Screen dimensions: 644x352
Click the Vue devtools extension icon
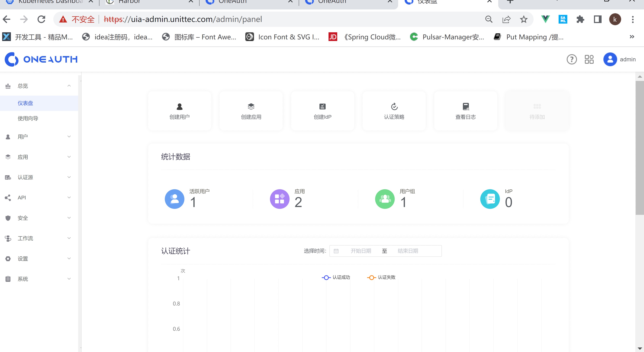point(545,19)
